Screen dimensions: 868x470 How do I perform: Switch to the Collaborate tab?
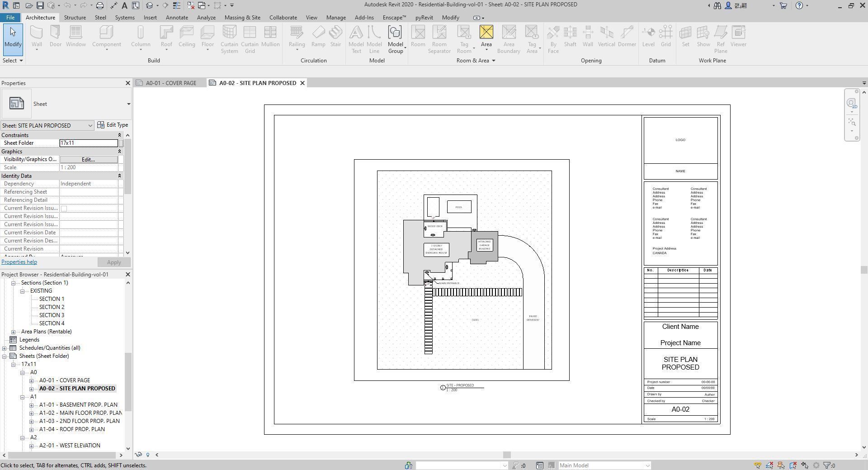pyautogui.click(x=283, y=18)
